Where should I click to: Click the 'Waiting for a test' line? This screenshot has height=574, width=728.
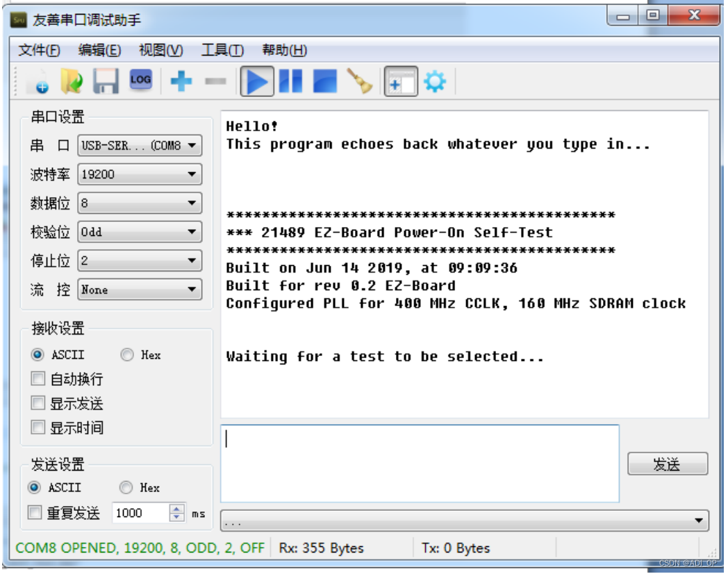click(384, 356)
